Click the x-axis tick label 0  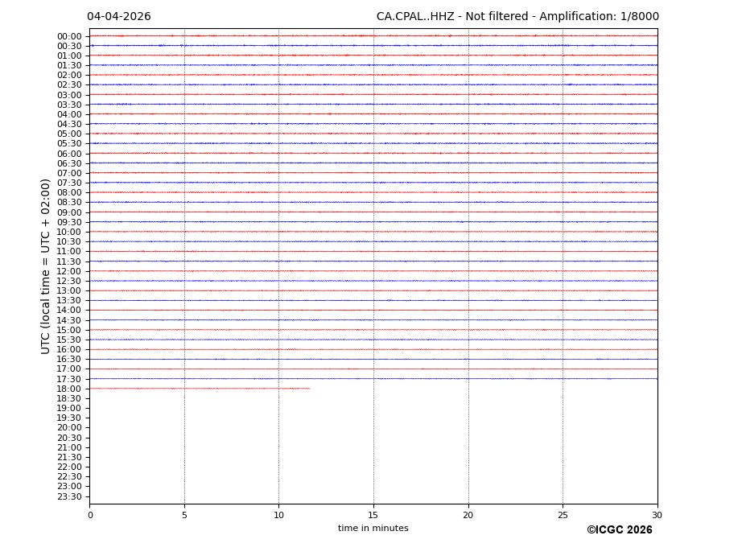(90, 515)
